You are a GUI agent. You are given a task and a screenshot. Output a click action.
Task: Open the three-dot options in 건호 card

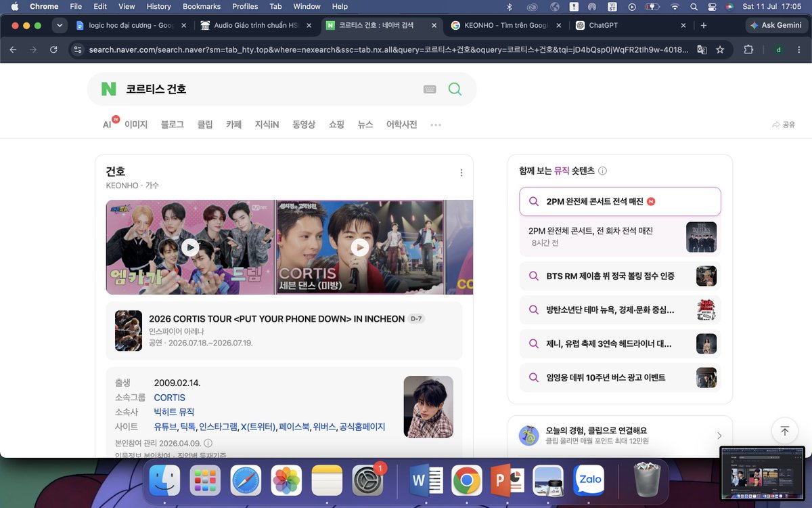[x=461, y=173]
